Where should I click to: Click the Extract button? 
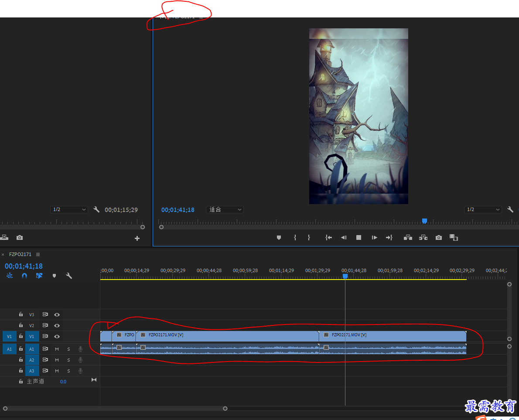point(423,238)
